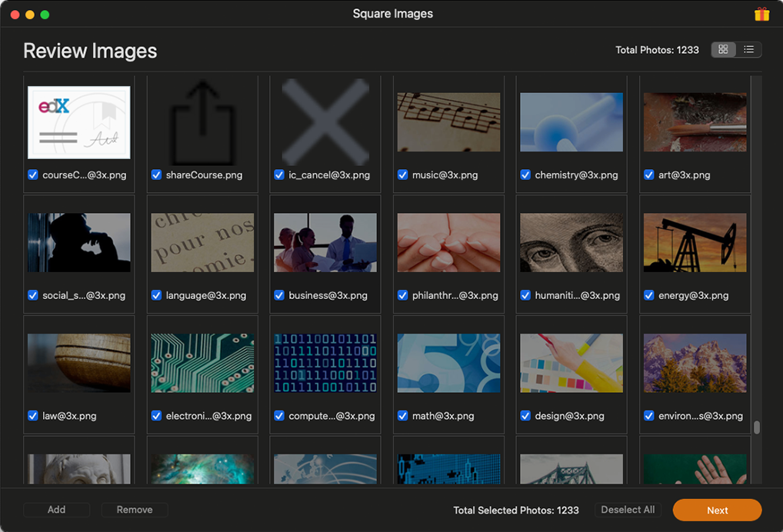Select the share arrow image thumbnail

pos(202,122)
